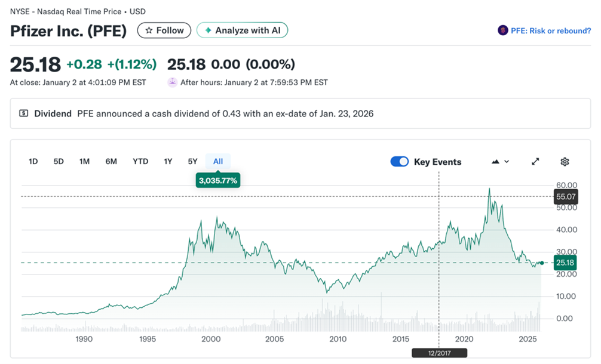Click the 25.18 current price label on axis
Image resolution: width=601 pixels, height=364 pixels.
(x=565, y=263)
